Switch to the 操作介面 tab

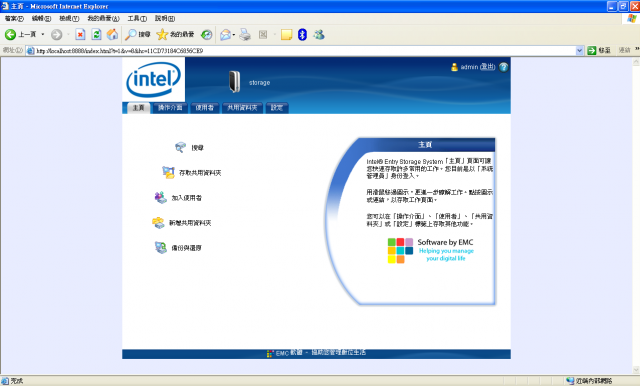pyautogui.click(x=170, y=108)
